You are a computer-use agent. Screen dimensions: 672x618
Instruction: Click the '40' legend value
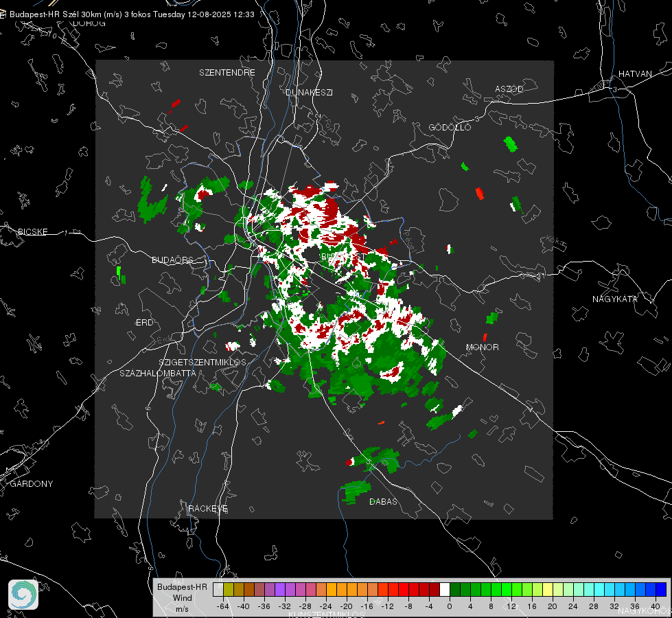click(x=656, y=606)
